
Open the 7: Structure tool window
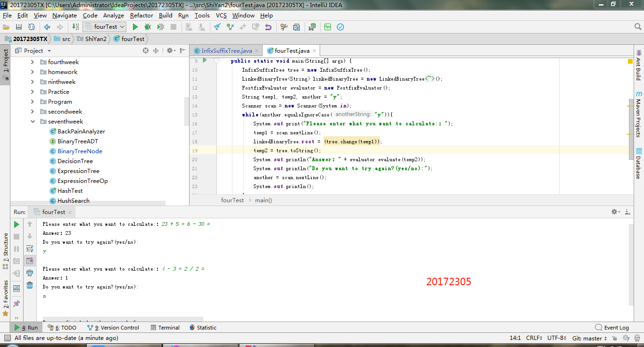6,251
